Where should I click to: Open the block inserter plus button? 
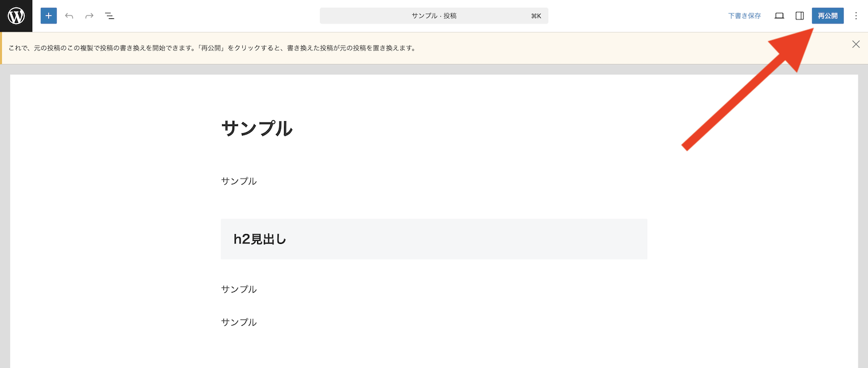pyautogui.click(x=49, y=16)
